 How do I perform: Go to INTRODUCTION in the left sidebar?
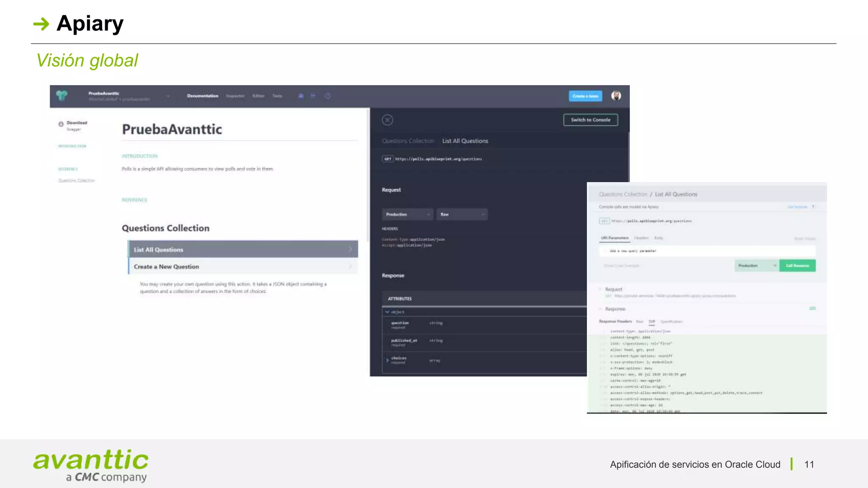point(72,146)
